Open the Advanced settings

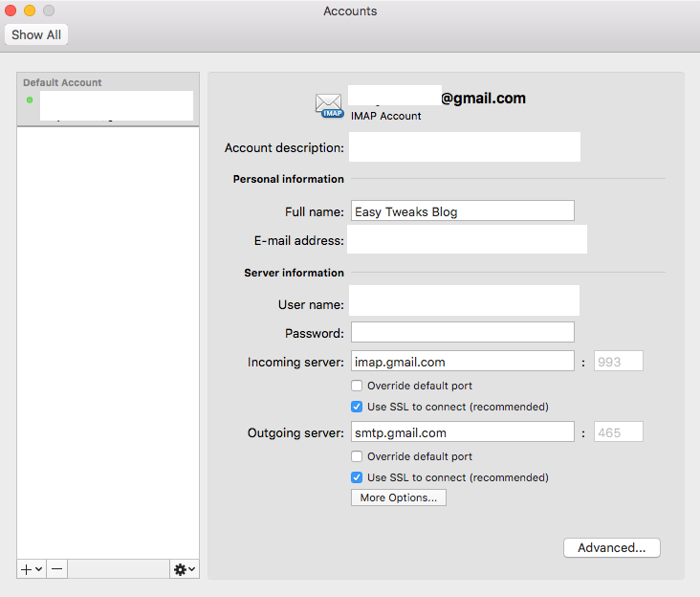tap(612, 548)
